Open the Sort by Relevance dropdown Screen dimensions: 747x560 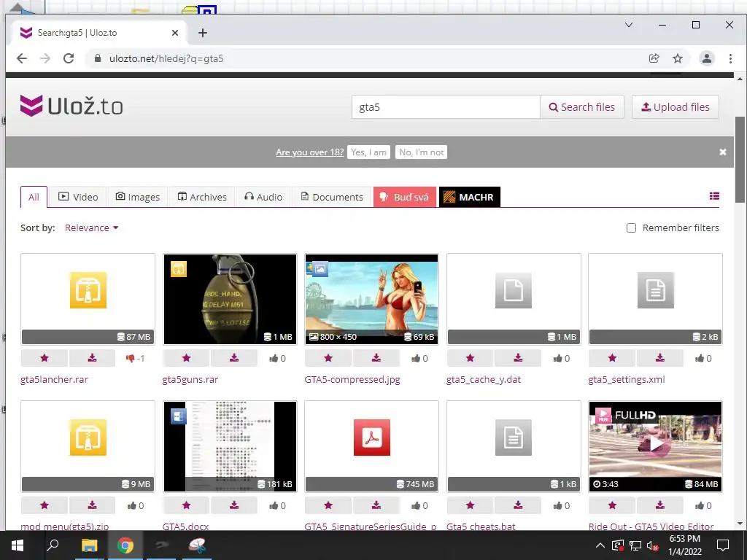click(91, 228)
